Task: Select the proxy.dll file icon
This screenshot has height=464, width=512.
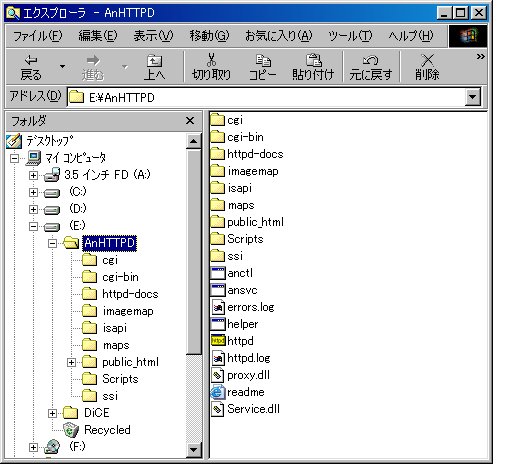Action: tap(218, 375)
